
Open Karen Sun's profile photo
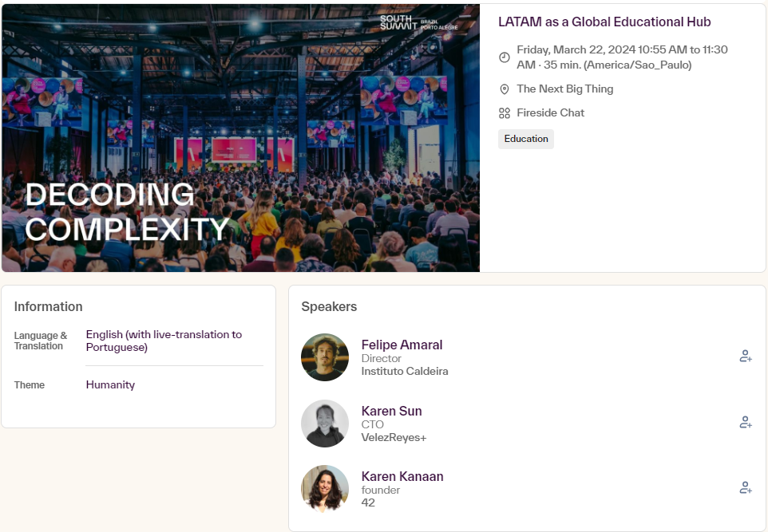click(325, 424)
